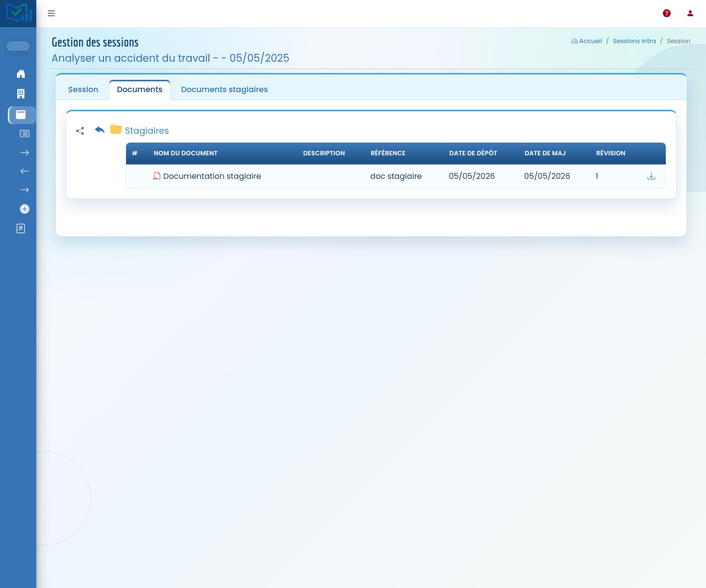Image resolution: width=706 pixels, height=588 pixels.
Task: Click the app logo in the top-left corner
Action: point(19,13)
